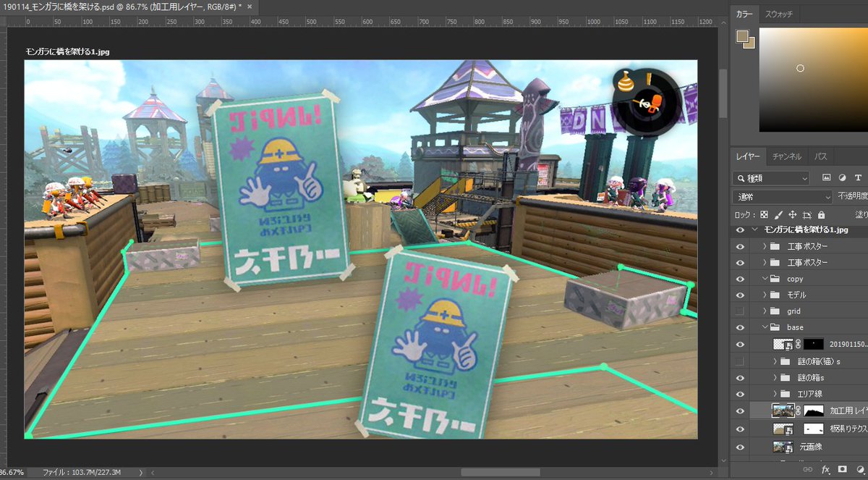This screenshot has width=868, height=480.
Task: Show the hidden 謎の箱(猫)s group
Action: (x=739, y=361)
